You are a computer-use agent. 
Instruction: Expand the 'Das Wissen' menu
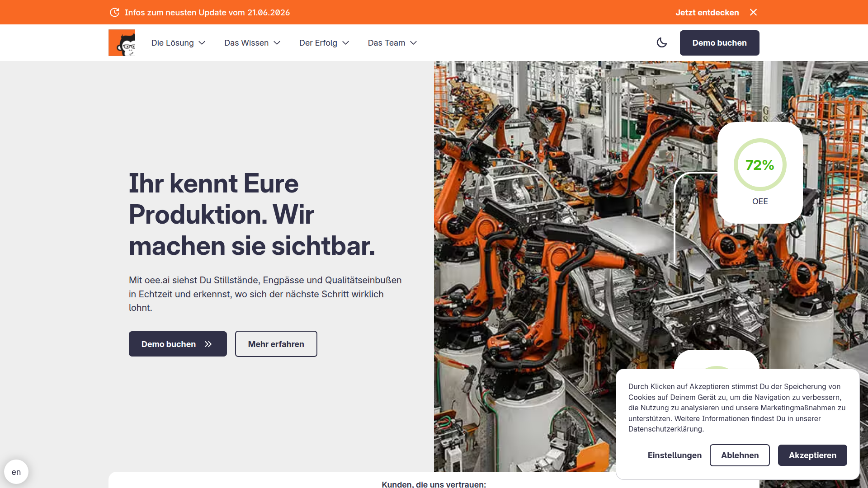(252, 43)
